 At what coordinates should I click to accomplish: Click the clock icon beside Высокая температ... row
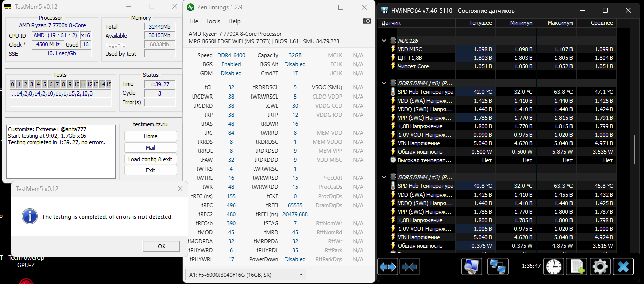(393, 160)
